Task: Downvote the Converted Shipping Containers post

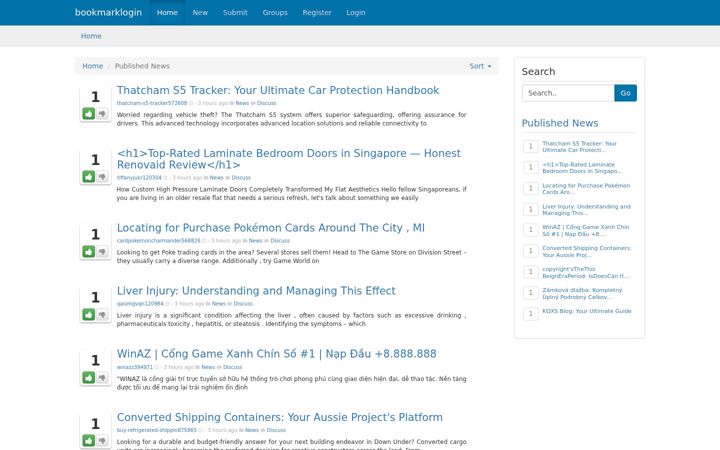Action: [102, 440]
